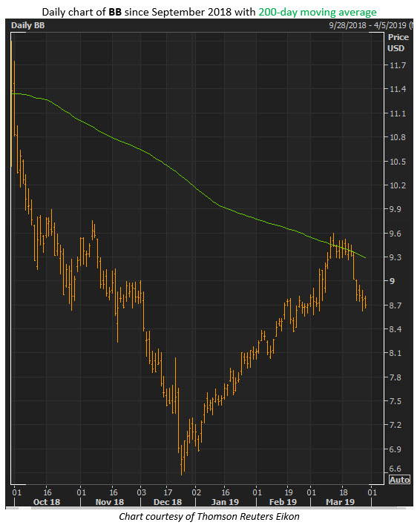420x525 pixels.
Task: Click the 'Nov 18' month label
Action: pos(110,502)
